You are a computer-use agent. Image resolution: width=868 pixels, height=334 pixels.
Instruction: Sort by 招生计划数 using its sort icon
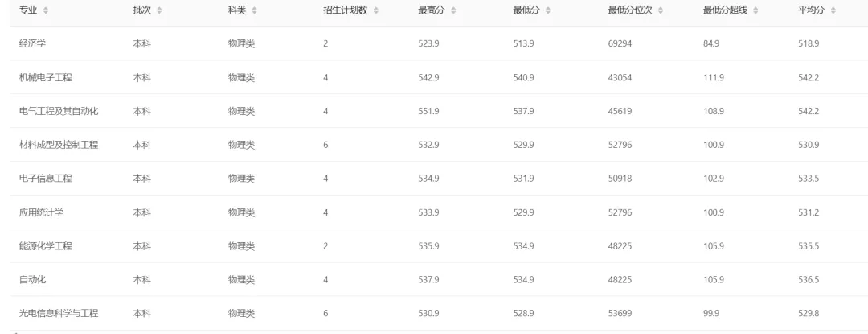pyautogui.click(x=376, y=10)
